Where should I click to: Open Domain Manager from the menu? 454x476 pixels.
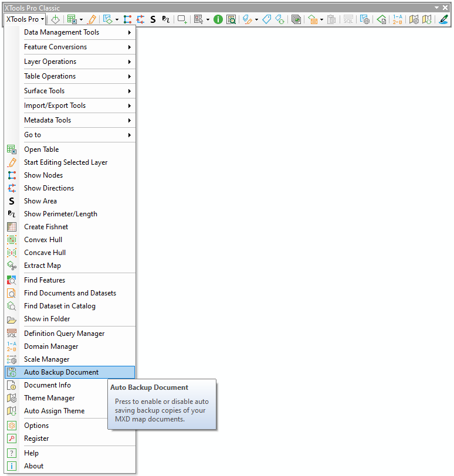click(70, 346)
